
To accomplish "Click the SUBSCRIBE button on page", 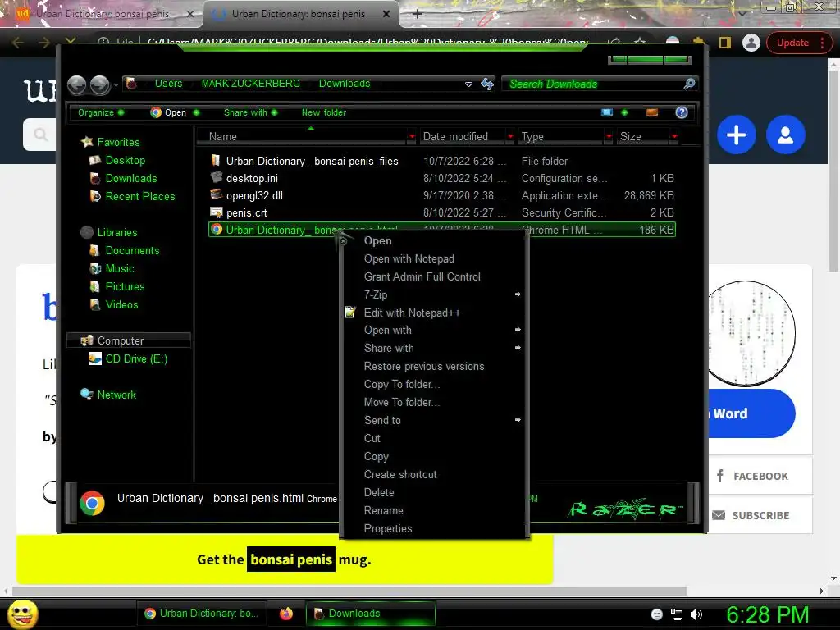I will coord(760,515).
